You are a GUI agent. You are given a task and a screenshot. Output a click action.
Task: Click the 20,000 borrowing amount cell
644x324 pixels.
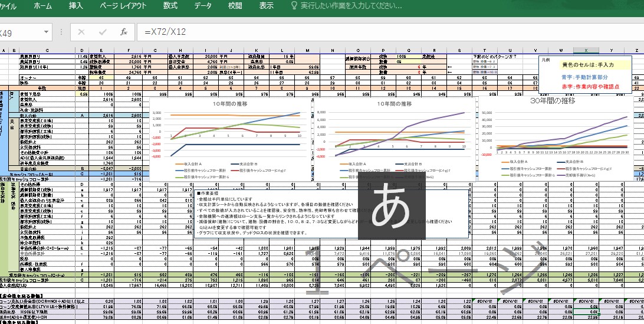[x=205, y=56]
